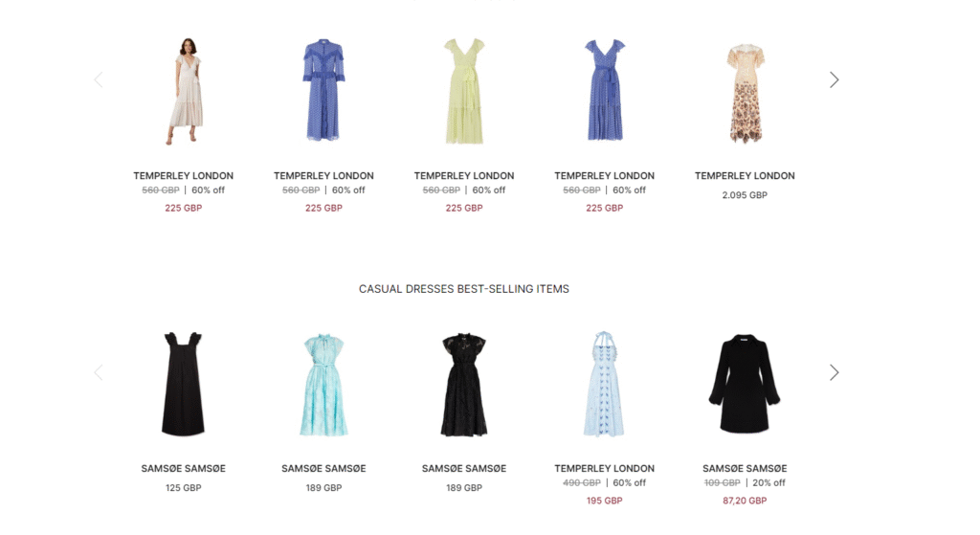View the black long-sleeve mini dress
Image resolution: width=980 pixels, height=535 pixels.
click(745, 384)
